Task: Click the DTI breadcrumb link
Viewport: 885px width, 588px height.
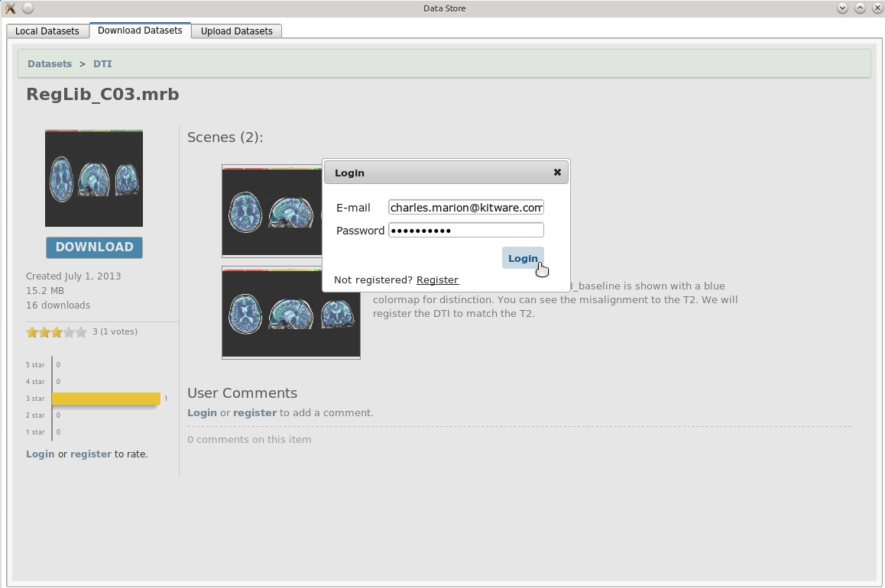Action: click(102, 64)
